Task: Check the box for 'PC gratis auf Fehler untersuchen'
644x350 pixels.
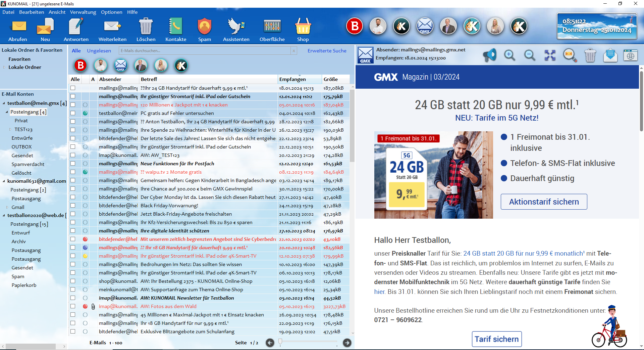Action: coord(73,113)
